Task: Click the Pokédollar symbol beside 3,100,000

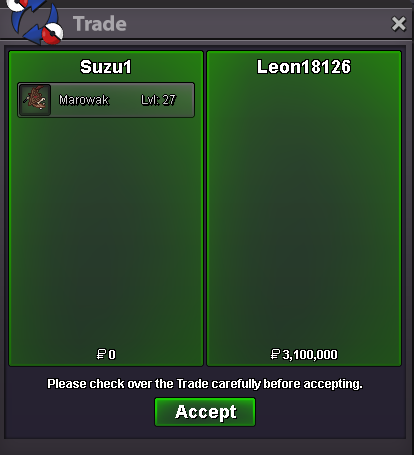Action: [x=275, y=354]
